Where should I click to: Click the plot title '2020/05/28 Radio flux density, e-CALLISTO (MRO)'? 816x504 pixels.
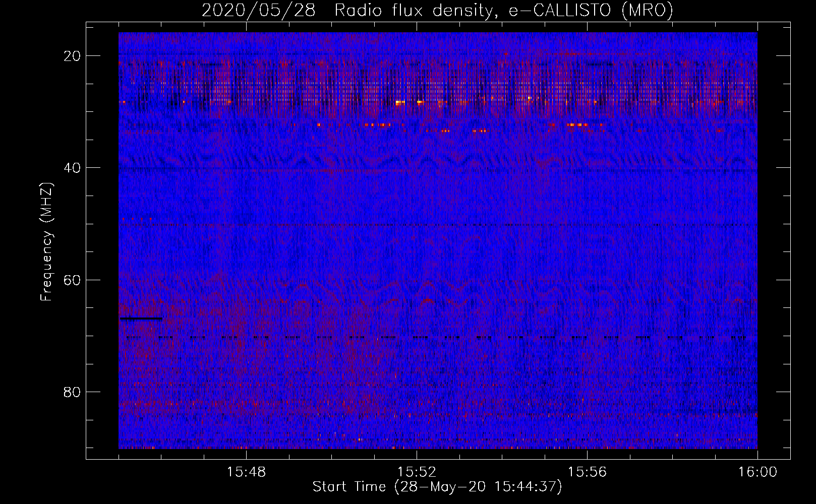point(437,10)
